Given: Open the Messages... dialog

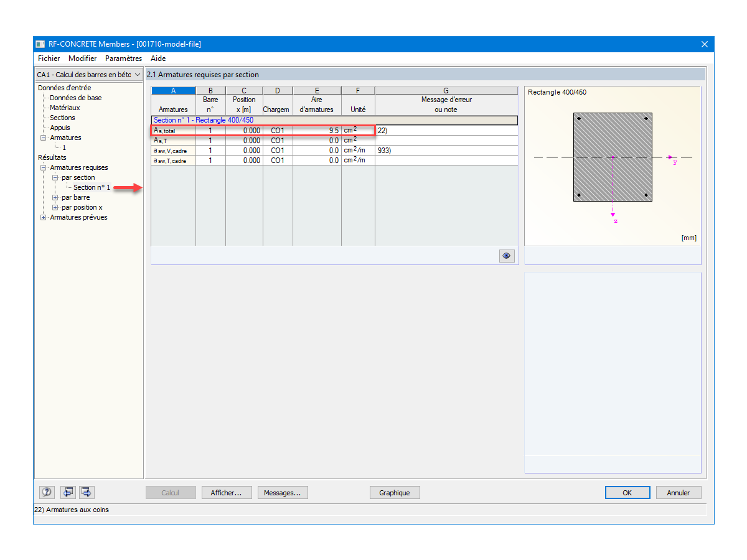Looking at the screenshot, I should (283, 492).
